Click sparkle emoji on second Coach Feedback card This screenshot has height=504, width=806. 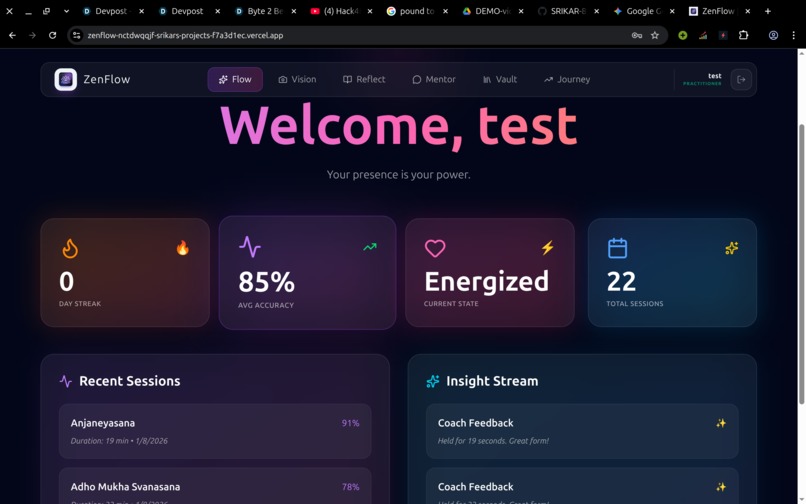click(x=721, y=487)
